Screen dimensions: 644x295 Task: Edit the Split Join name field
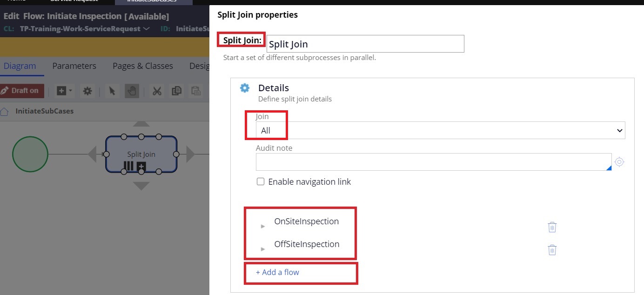365,43
